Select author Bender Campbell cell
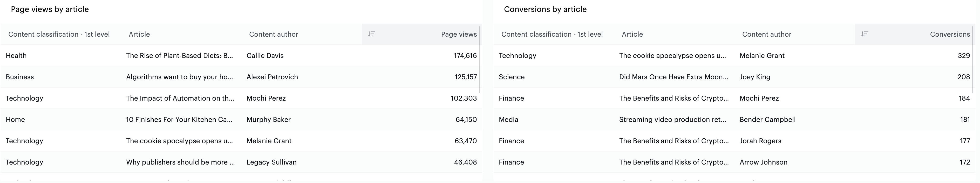Screen dimensions: 980x183 tap(767, 120)
